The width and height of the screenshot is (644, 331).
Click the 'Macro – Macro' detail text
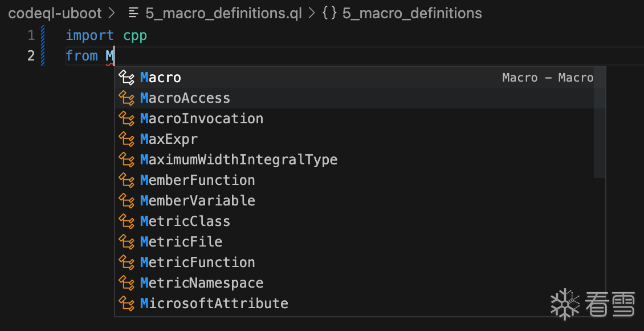point(547,78)
